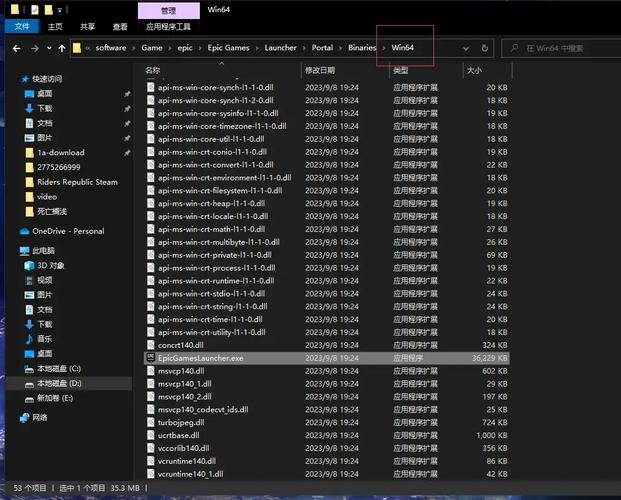Image resolution: width=621 pixels, height=500 pixels.
Task: Select file api-ms-win-crt-math-l1-1-0.dll
Action: [211, 229]
